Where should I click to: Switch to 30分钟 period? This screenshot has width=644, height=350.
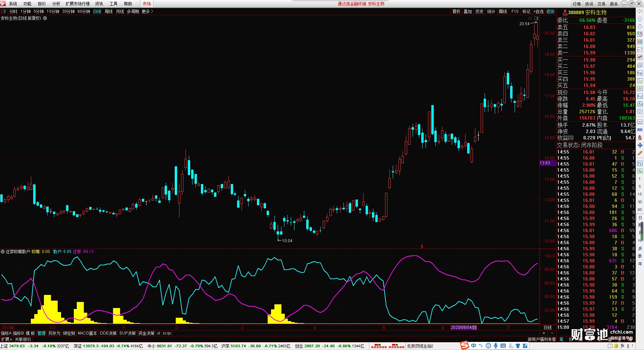tap(68, 11)
